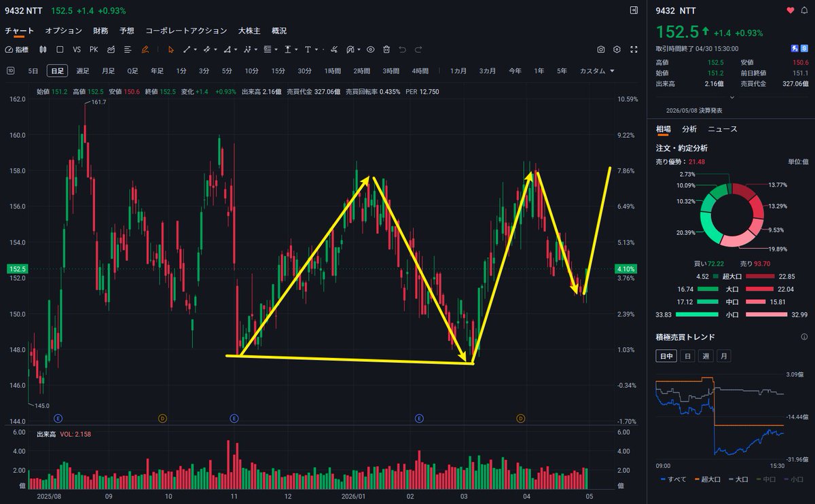Select 月足 monthly chart interval
Image resolution: width=815 pixels, height=504 pixels.
(x=108, y=71)
